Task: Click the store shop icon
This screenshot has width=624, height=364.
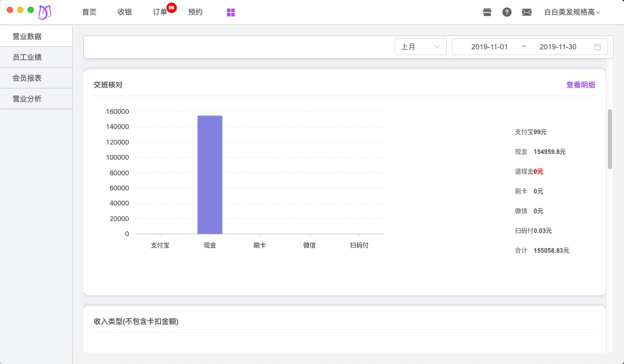Action: pyautogui.click(x=487, y=12)
